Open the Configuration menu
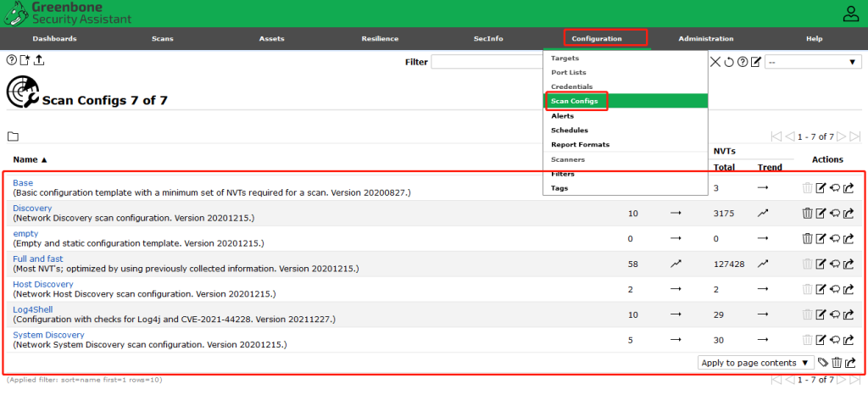Viewport: 868px width, 395px height. coord(605,38)
